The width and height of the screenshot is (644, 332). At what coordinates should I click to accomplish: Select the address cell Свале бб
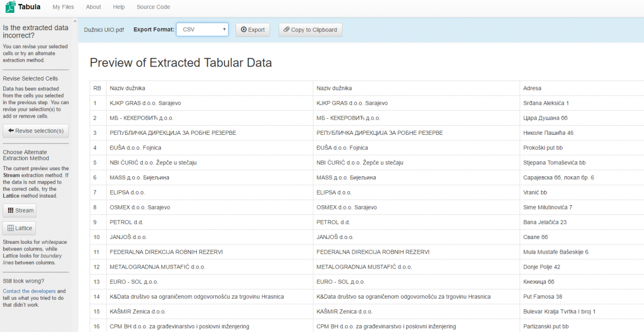[x=582, y=237]
